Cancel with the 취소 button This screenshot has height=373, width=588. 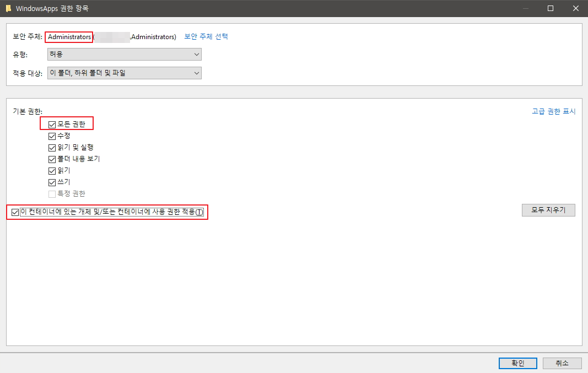[562, 363]
